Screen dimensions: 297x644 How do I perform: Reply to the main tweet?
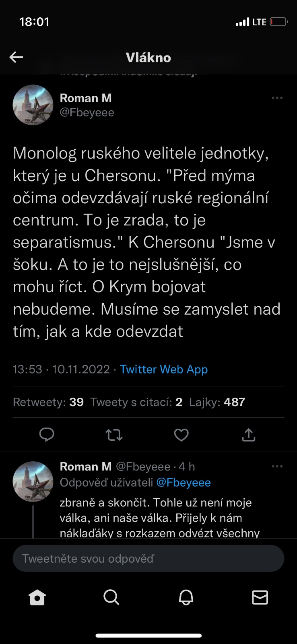tap(47, 435)
